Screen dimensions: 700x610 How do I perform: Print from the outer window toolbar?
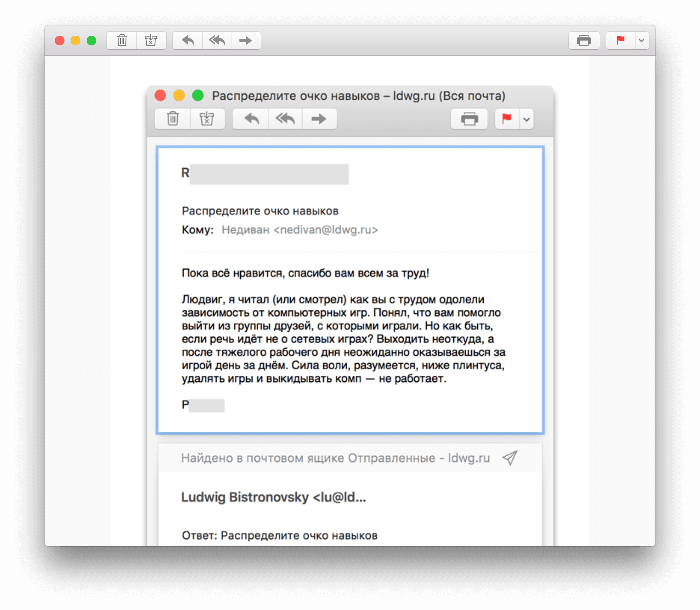pos(584,41)
